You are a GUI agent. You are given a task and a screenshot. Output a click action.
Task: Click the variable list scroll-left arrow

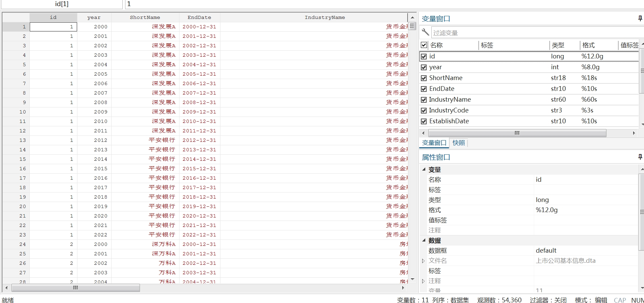pos(423,133)
